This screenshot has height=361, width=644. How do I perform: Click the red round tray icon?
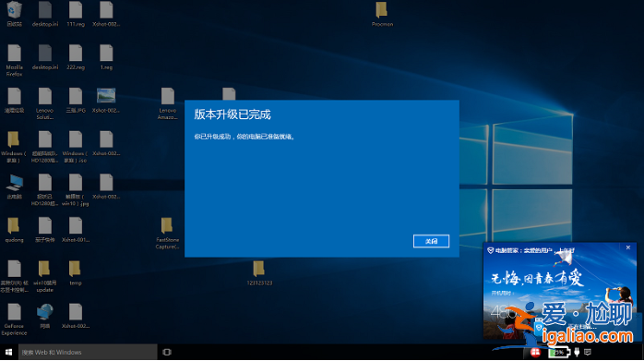pyautogui.click(x=535, y=353)
